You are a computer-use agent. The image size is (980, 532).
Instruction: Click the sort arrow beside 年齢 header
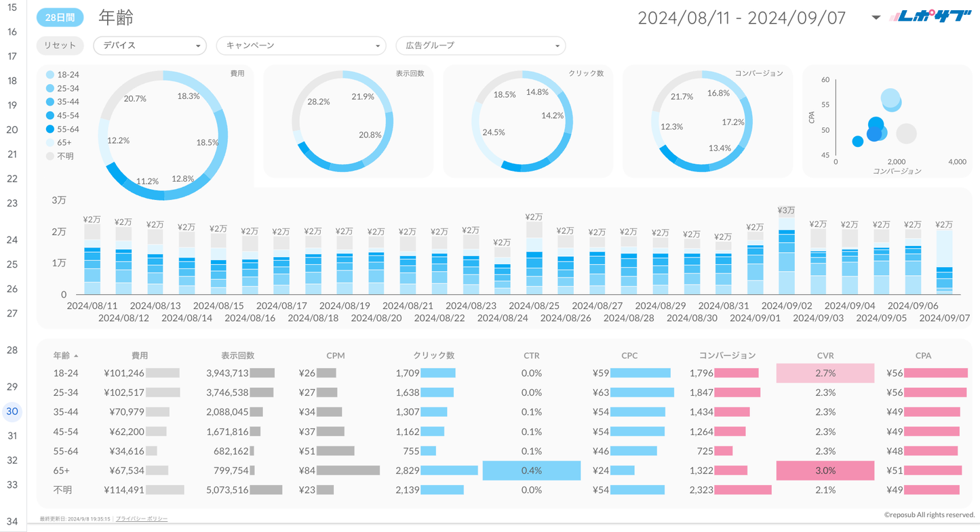coord(76,356)
